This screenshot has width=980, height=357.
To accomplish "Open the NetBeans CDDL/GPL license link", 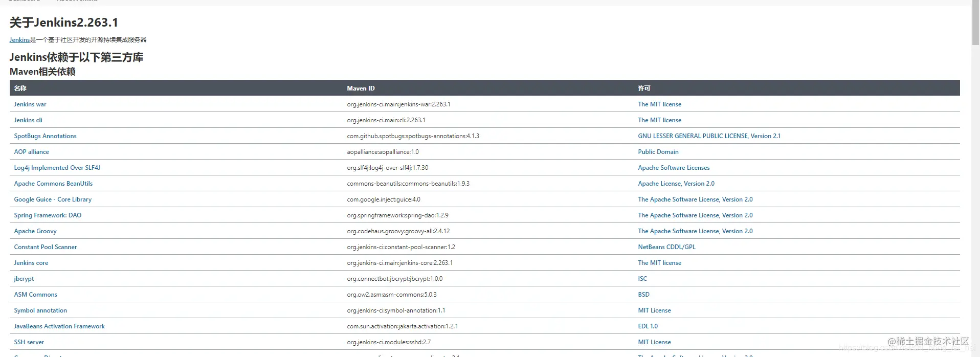I will pos(666,247).
